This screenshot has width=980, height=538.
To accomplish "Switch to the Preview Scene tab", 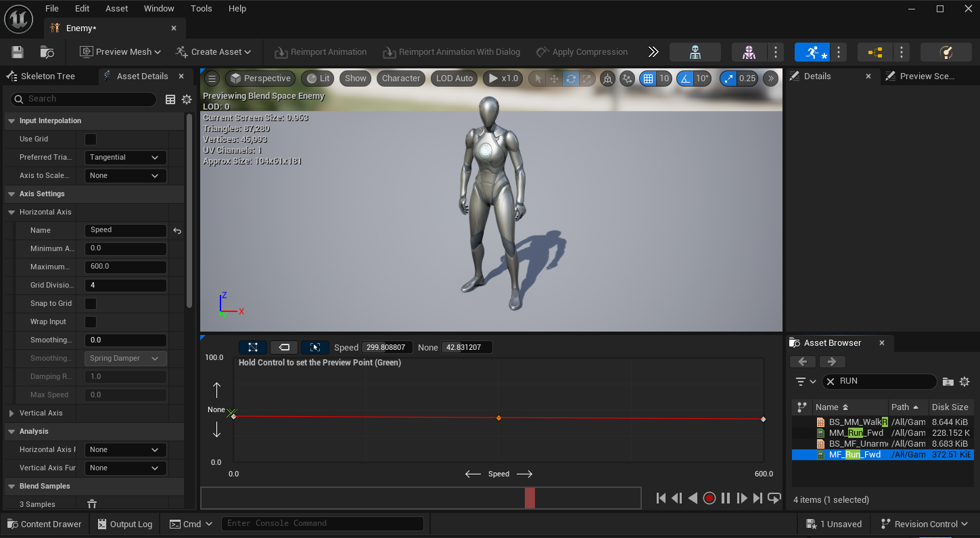I will 927,76.
